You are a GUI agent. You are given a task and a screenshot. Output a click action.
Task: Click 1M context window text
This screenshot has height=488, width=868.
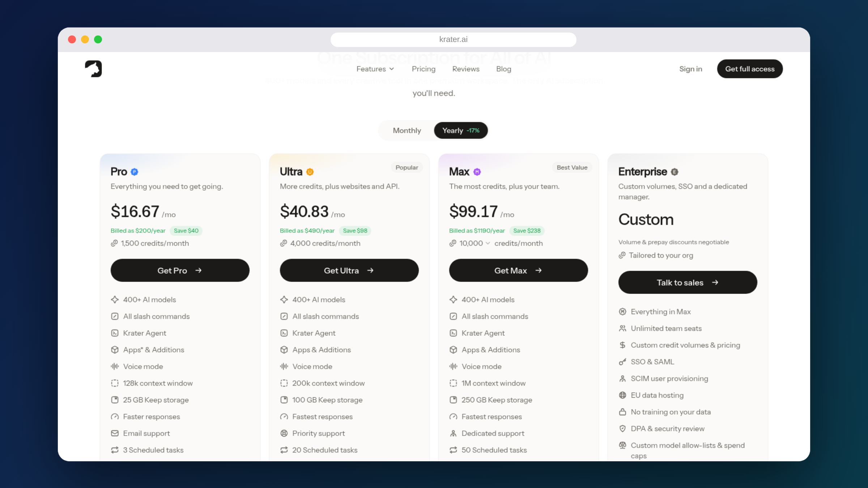(x=493, y=383)
